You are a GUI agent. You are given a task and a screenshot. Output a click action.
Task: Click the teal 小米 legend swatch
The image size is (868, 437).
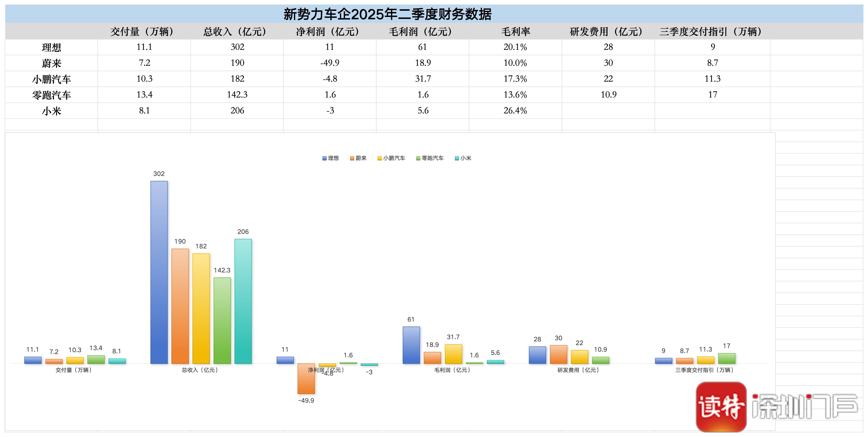pos(457,158)
